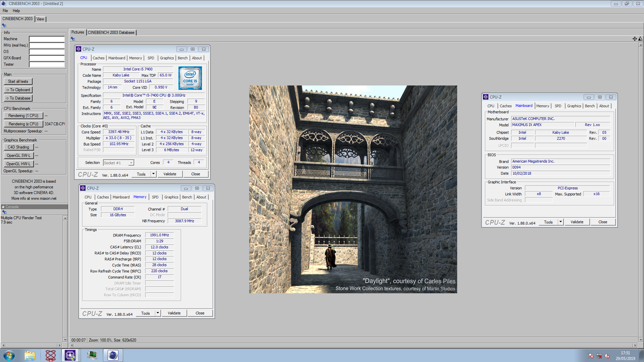This screenshot has width=644, height=362.
Task: Click the Machine input field
Action: tap(47, 39)
